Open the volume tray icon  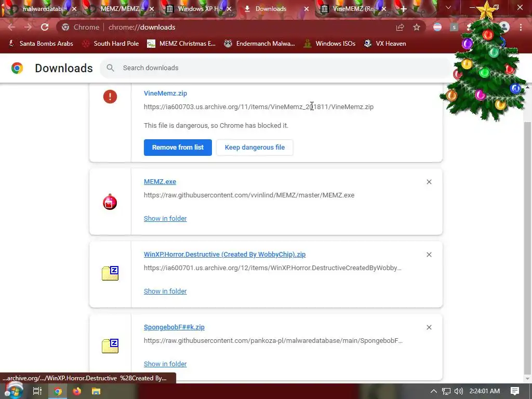(x=458, y=391)
